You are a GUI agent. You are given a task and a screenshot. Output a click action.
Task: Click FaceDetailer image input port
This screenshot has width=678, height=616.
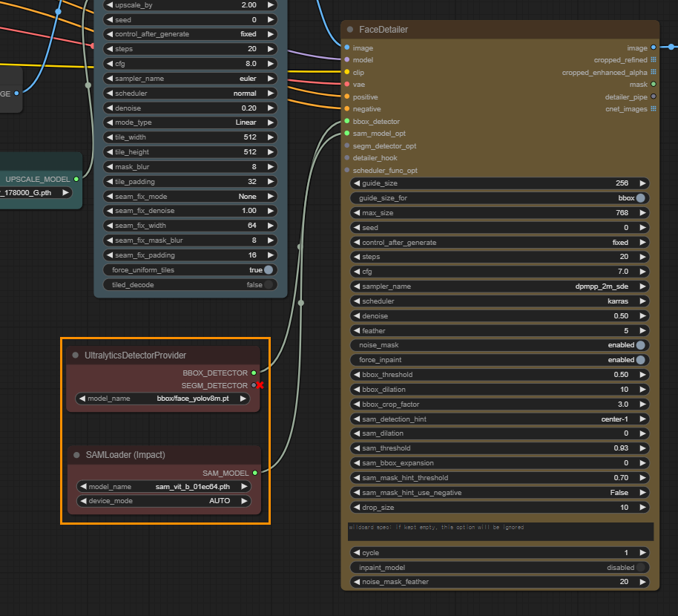346,47
